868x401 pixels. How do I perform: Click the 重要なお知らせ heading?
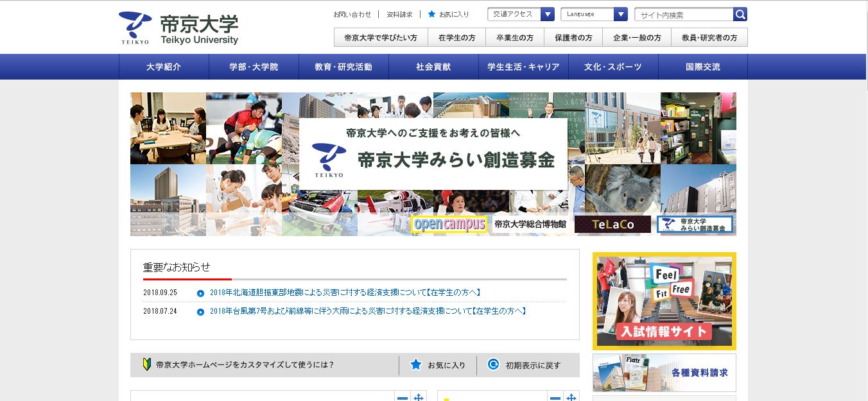point(177,268)
